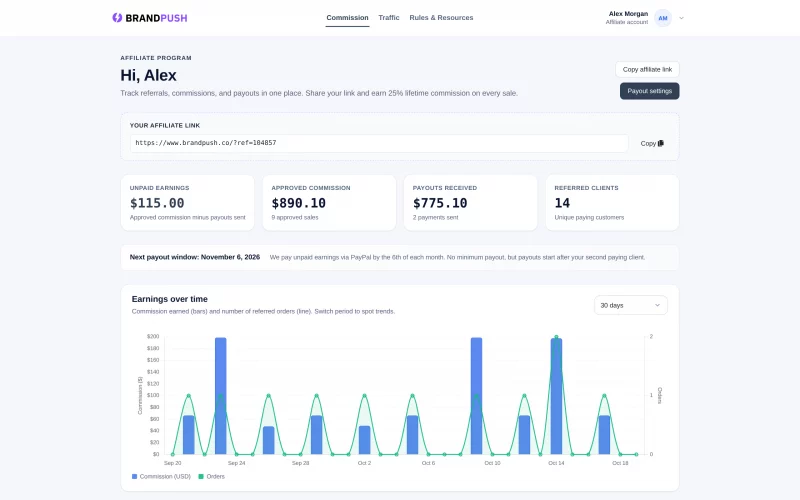800x500 pixels.
Task: Expand the account menu chevron
Action: [681, 18]
